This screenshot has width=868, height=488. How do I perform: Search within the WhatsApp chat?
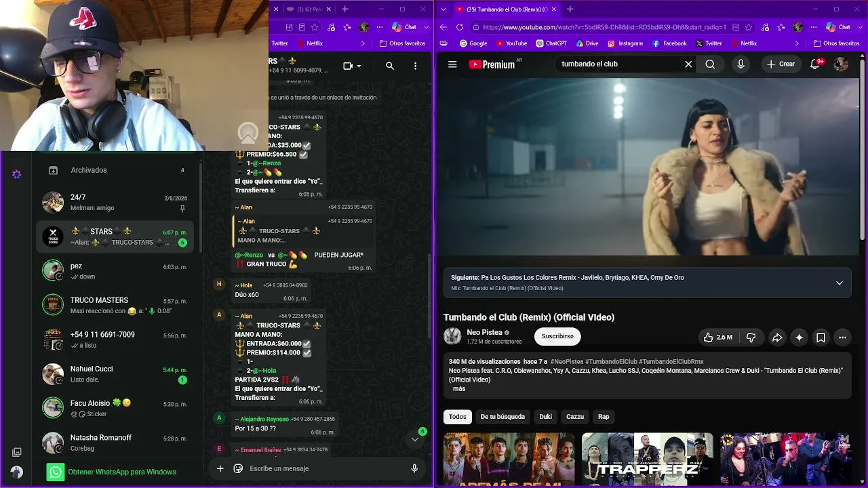tap(390, 66)
